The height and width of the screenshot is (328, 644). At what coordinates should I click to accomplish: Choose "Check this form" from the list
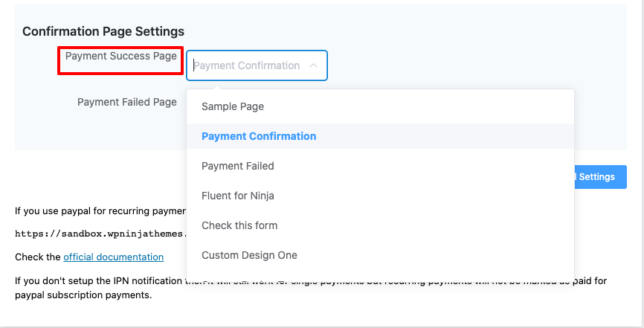(239, 225)
